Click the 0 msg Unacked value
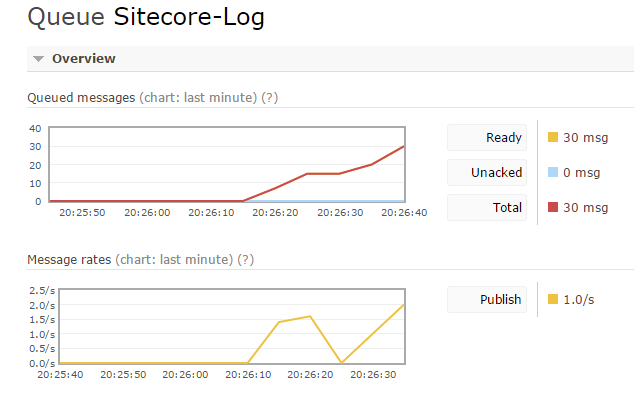Image resolution: width=634 pixels, height=409 pixels. point(581,173)
